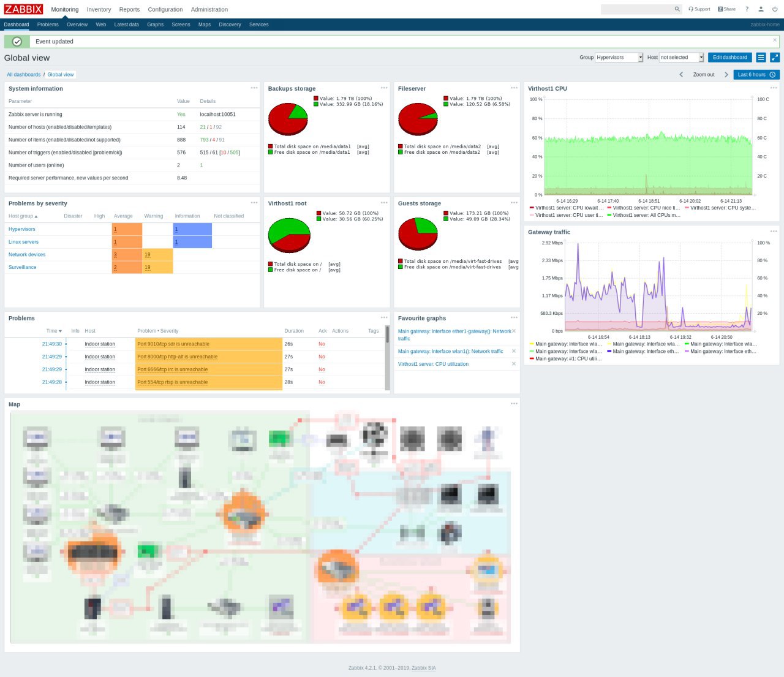This screenshot has width=784, height=677.
Task: Open the Host not selected dropdown
Action: (682, 58)
